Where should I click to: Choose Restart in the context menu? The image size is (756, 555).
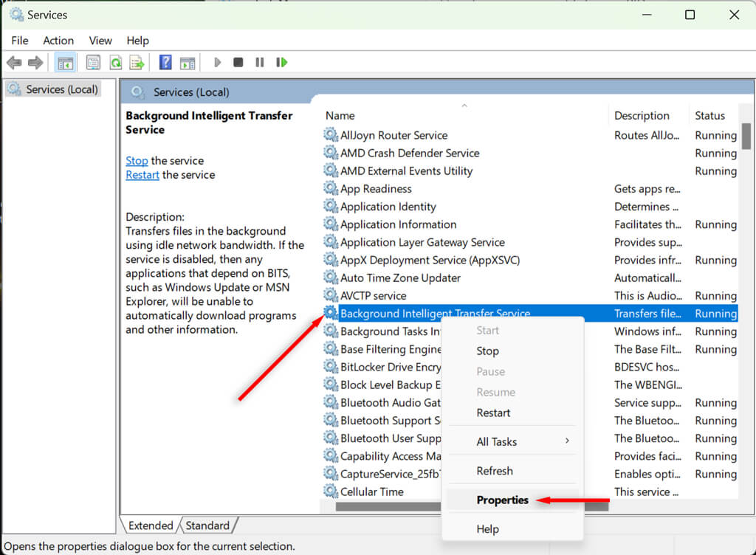pos(493,413)
